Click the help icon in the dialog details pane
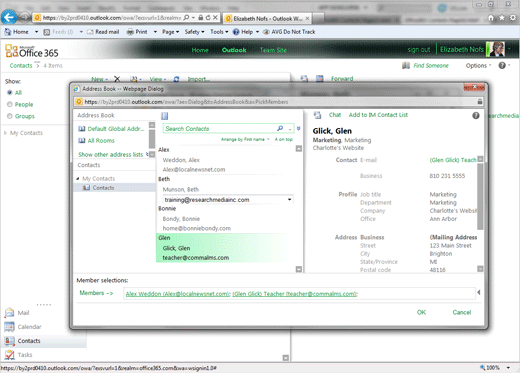This screenshot has width=520, height=373. pyautogui.click(x=476, y=115)
